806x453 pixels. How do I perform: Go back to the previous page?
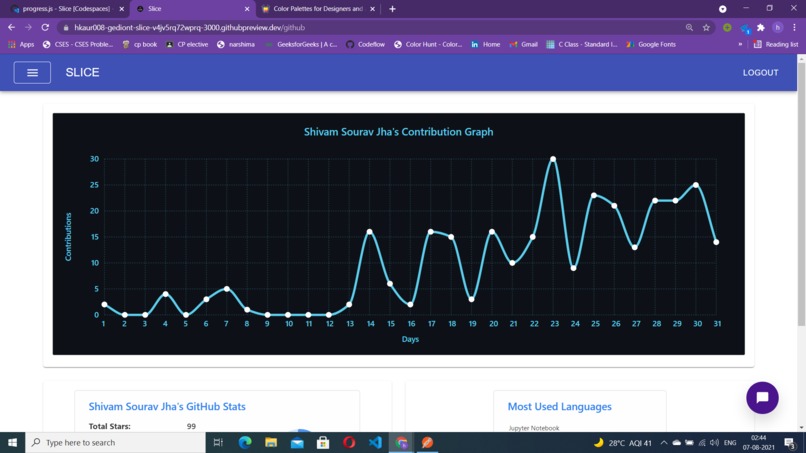[x=11, y=27]
